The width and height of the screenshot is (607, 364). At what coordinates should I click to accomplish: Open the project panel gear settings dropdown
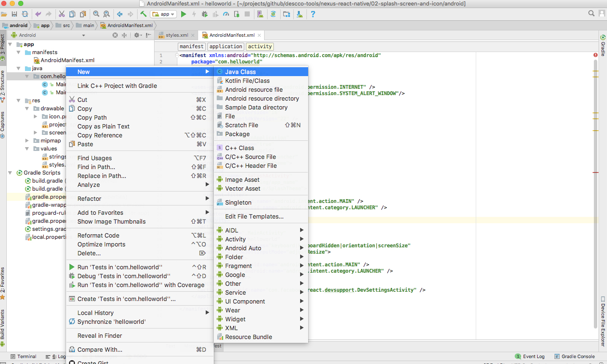pos(138,35)
